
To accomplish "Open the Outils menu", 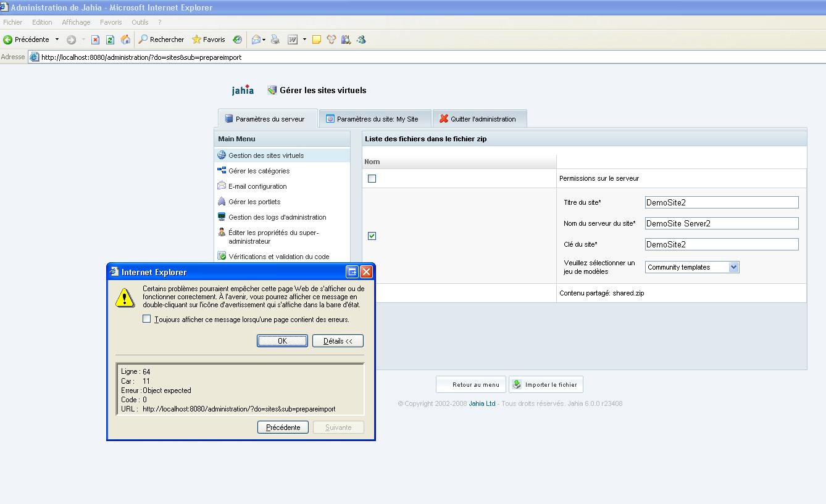I will tap(140, 22).
